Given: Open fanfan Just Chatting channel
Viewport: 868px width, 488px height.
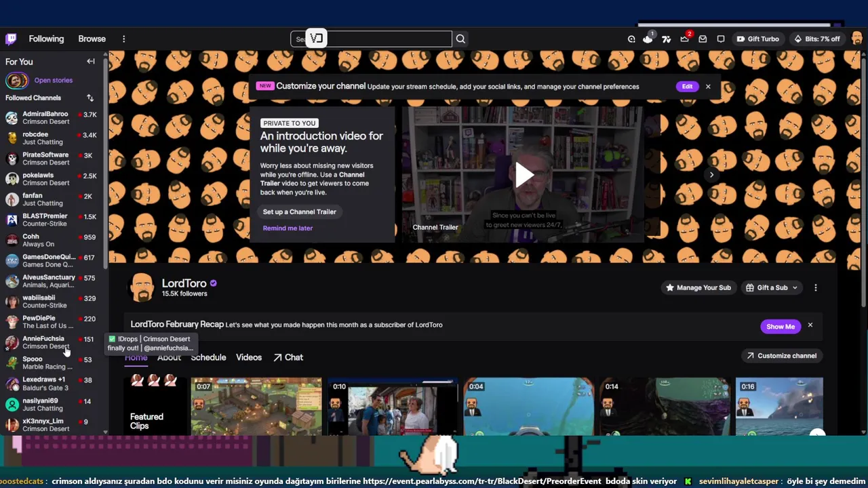Looking at the screenshot, I should click(51, 199).
